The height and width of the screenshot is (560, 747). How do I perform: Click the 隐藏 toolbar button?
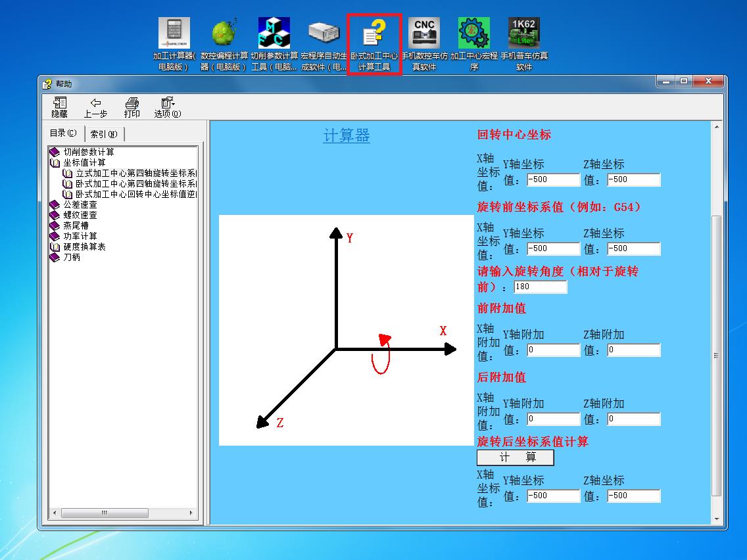pyautogui.click(x=60, y=107)
